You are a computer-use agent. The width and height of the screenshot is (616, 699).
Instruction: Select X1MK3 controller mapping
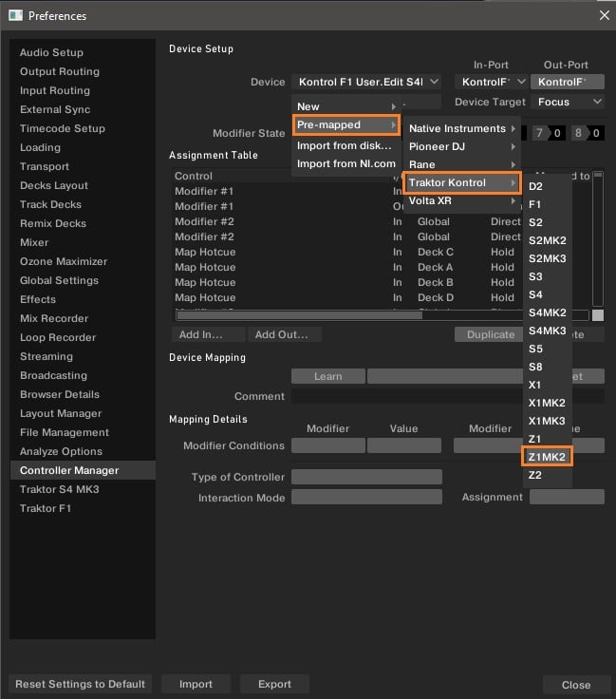(548, 421)
